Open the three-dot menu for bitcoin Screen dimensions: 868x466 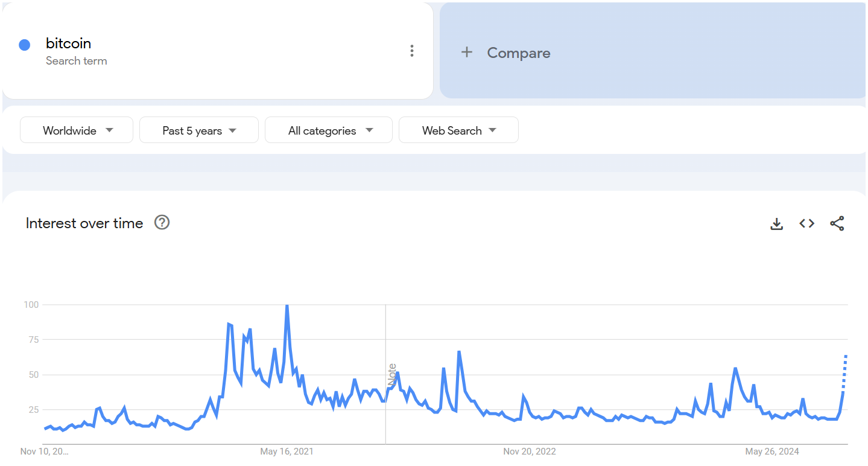(412, 51)
